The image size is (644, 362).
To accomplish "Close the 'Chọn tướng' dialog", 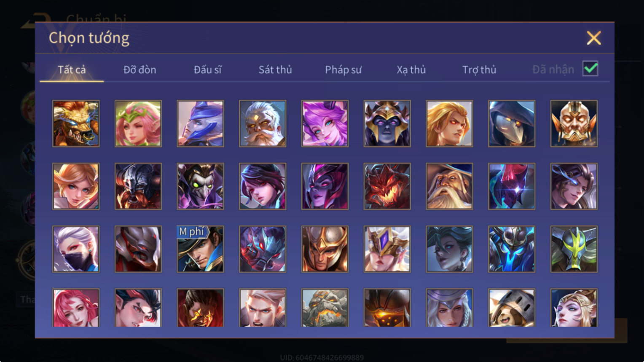I will point(594,38).
